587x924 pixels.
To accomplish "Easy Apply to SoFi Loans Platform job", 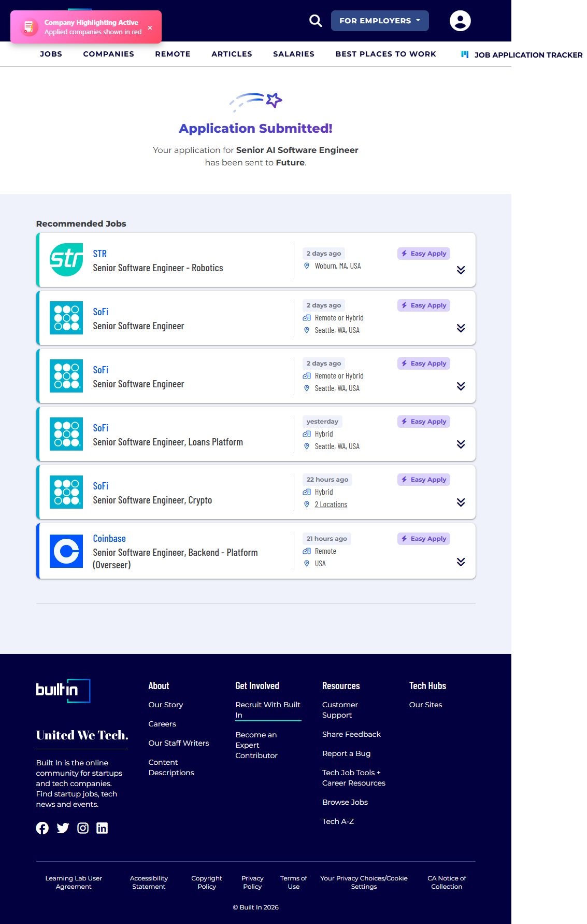I will (423, 422).
